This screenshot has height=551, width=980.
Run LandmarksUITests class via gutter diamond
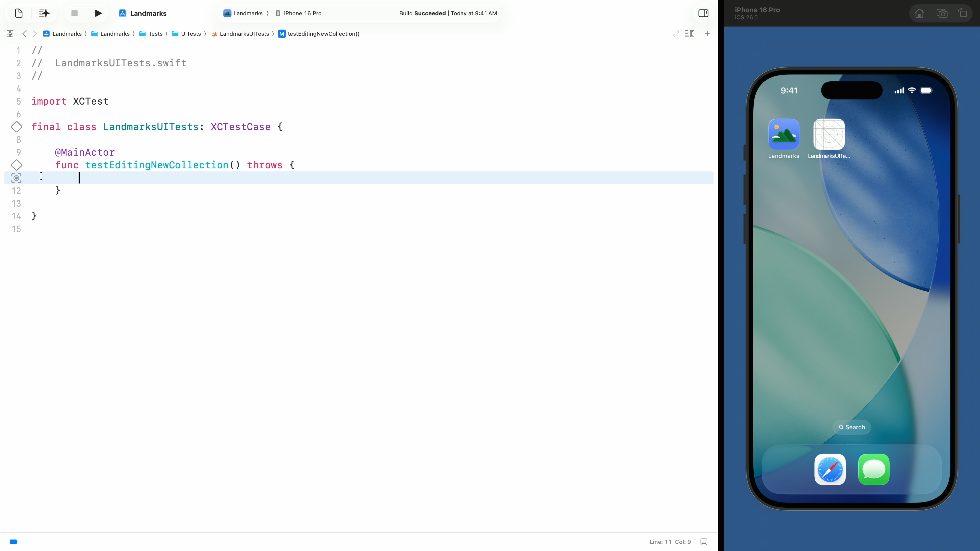(16, 127)
